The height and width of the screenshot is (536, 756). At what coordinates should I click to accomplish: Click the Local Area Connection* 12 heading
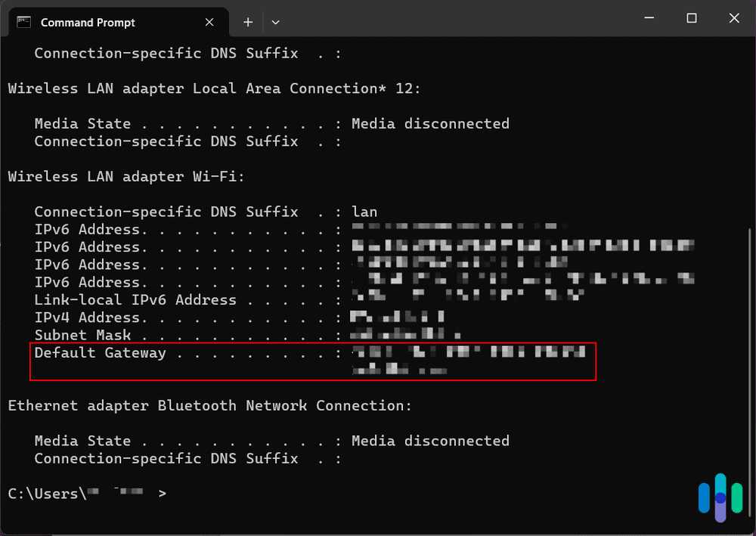coord(214,88)
